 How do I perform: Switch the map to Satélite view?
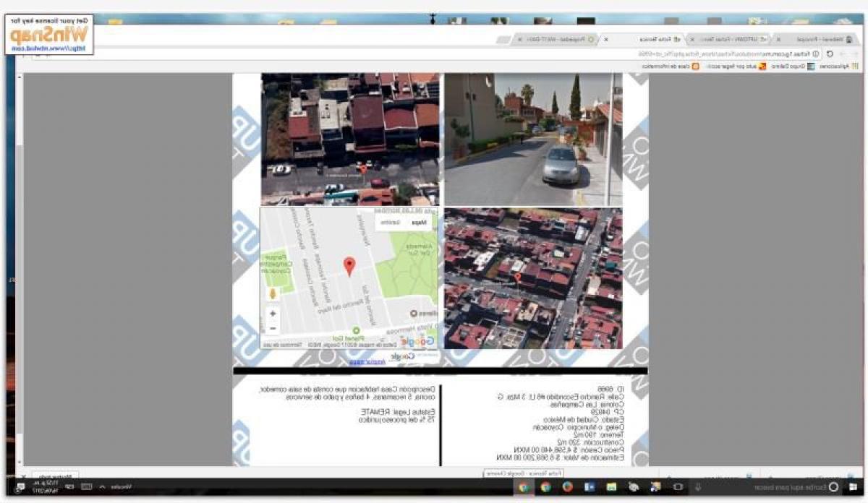pos(390,223)
